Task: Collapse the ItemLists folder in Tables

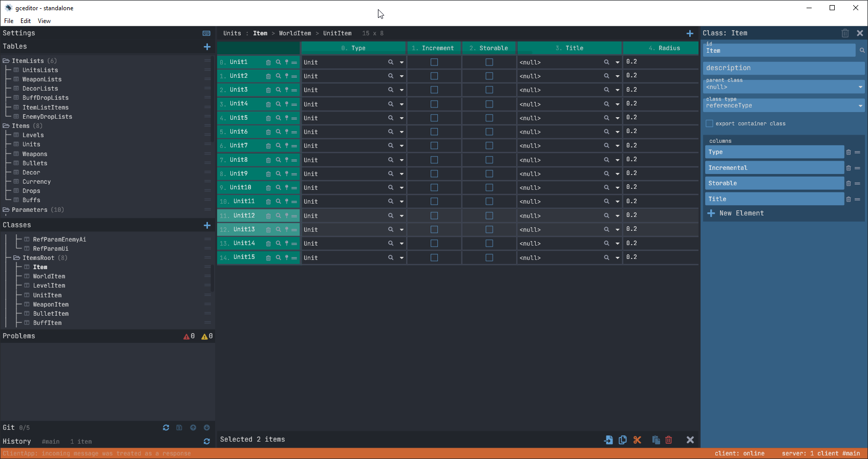Action: pyautogui.click(x=6, y=61)
